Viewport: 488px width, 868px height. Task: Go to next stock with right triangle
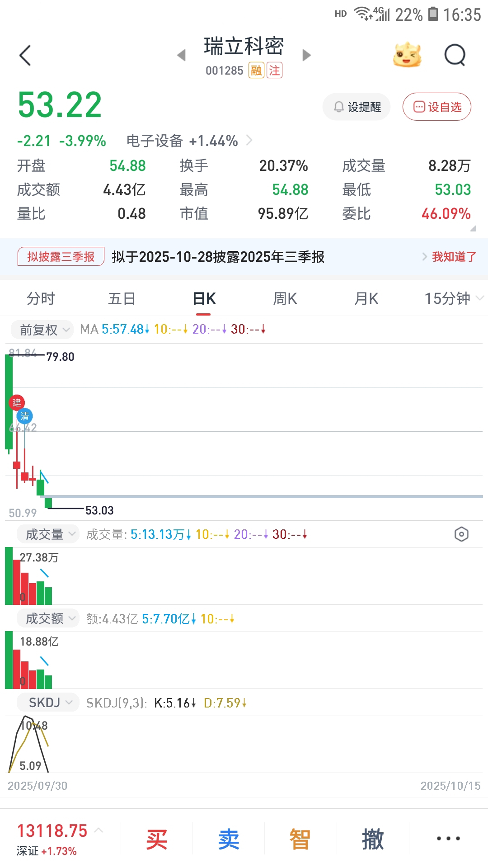[x=307, y=55]
